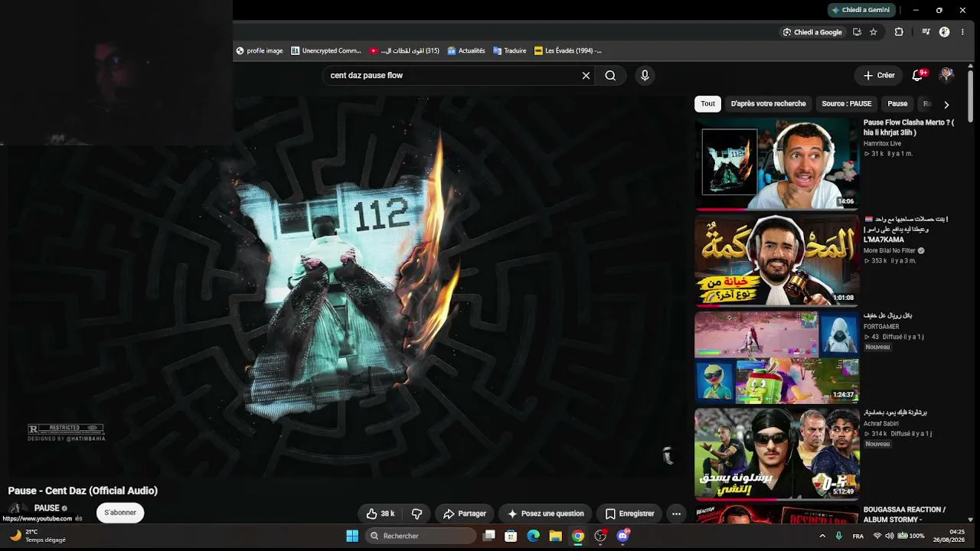The image size is (980, 551).
Task: Open File Explorer taskbar icon
Action: pos(555,536)
